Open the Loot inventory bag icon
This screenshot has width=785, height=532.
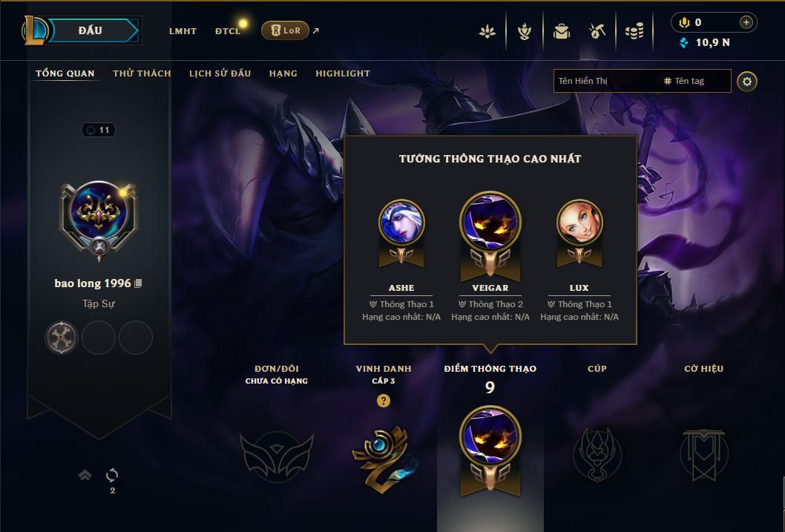pos(561,32)
